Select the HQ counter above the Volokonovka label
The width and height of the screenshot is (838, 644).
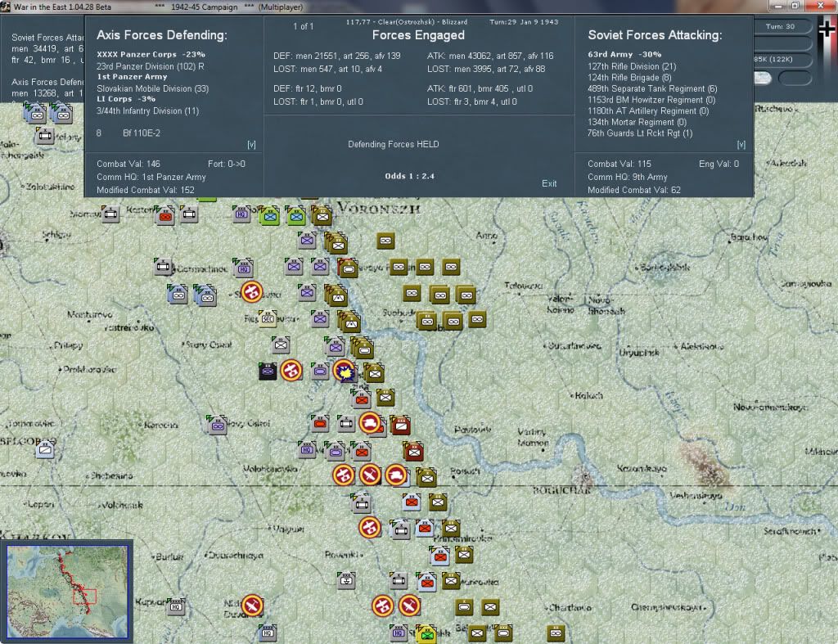click(x=307, y=450)
